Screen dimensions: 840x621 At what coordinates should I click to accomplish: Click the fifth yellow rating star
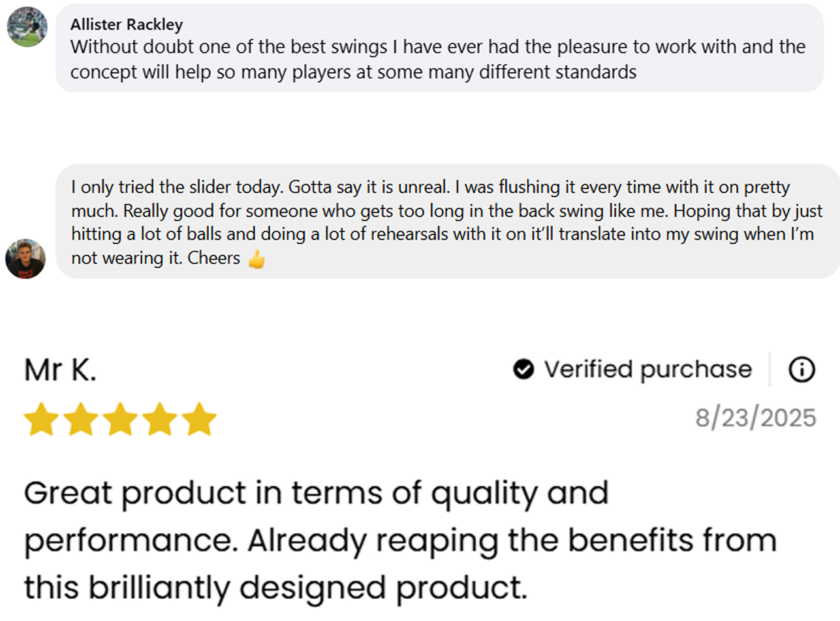tap(200, 419)
